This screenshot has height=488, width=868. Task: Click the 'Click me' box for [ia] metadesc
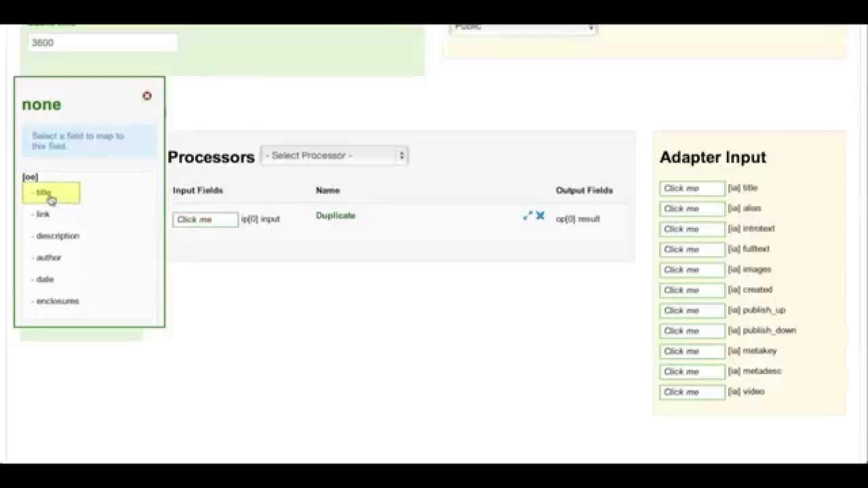(x=692, y=371)
